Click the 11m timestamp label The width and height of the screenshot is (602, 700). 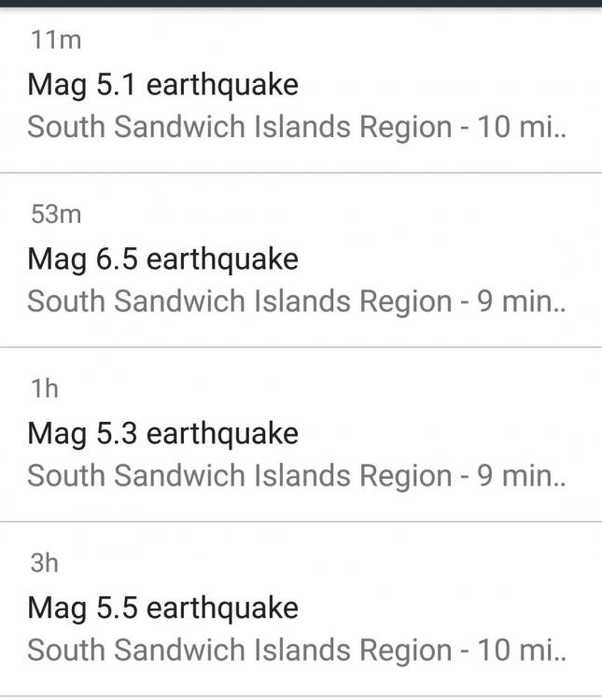49,40
